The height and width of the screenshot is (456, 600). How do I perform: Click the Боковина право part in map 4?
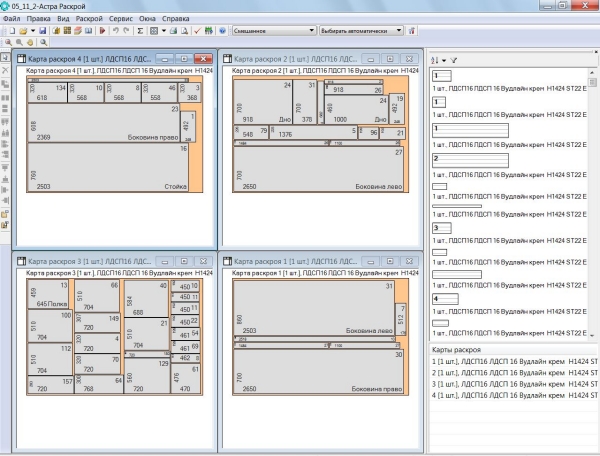coord(104,123)
